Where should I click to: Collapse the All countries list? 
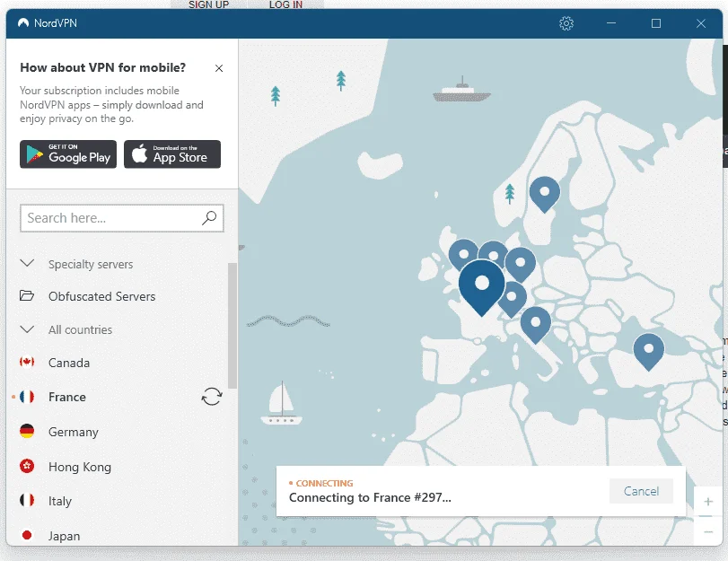click(x=28, y=329)
